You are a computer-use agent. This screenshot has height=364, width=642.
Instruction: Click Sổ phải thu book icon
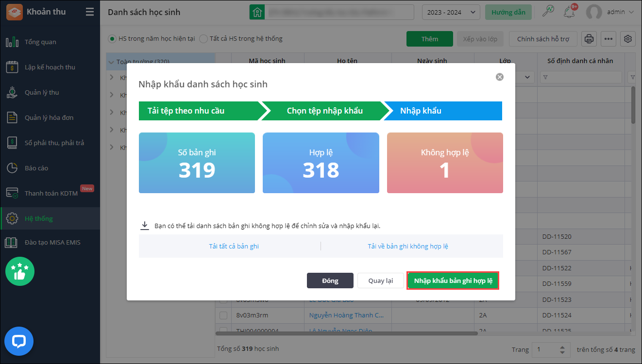click(12, 143)
